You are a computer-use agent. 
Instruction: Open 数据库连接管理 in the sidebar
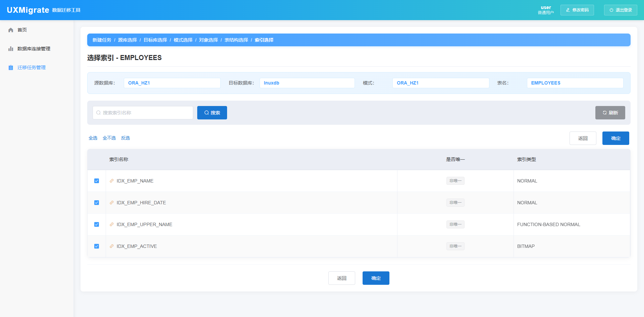tap(34, 49)
